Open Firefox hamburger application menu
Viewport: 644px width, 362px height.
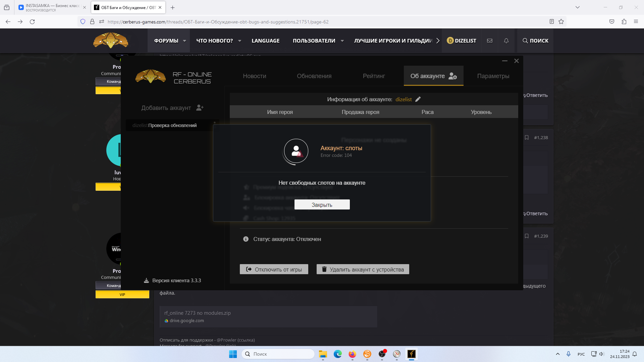coord(636,22)
